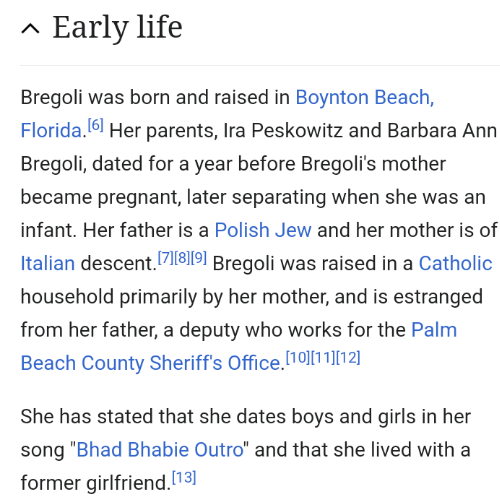The height and width of the screenshot is (502, 500).
Task: Open citation reference [13]
Action: pos(184,478)
